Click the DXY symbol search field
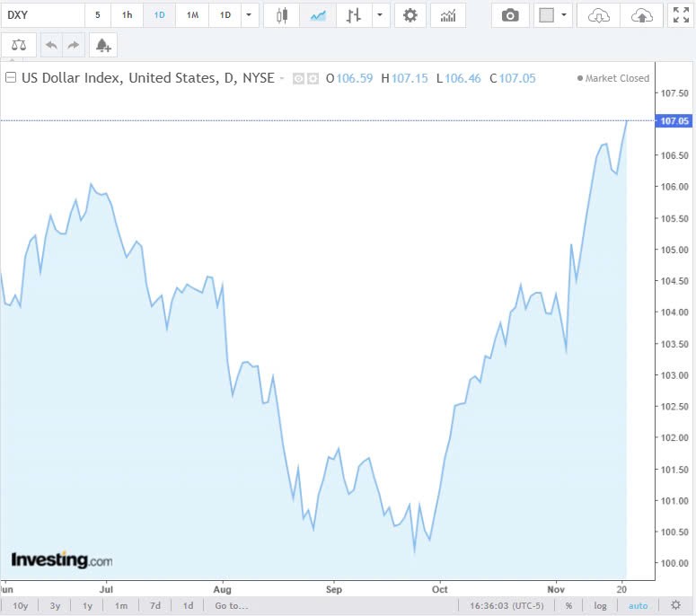696x616 pixels. point(42,15)
